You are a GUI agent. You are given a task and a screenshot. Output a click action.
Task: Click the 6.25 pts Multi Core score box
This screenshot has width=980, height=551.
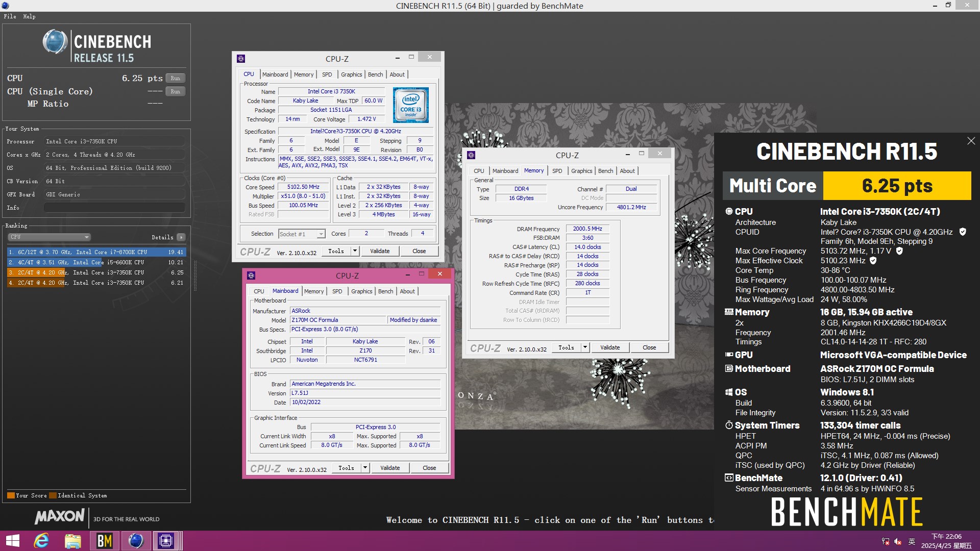tap(897, 186)
